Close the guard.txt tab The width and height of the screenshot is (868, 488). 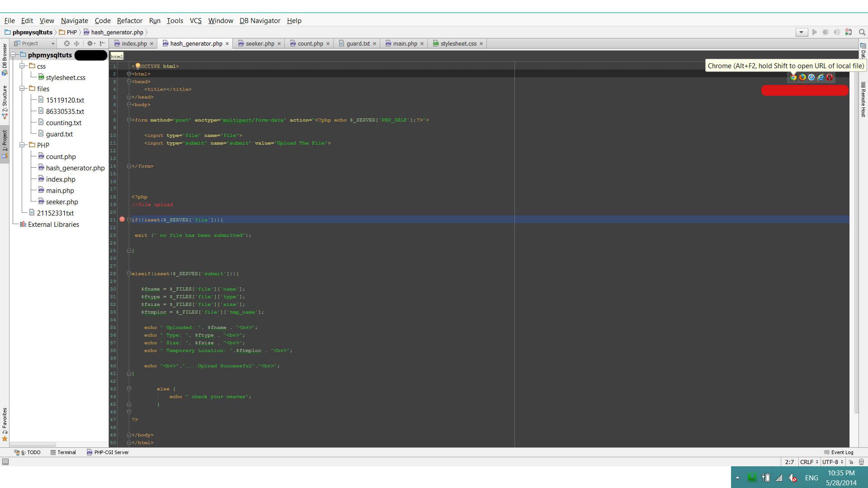375,44
